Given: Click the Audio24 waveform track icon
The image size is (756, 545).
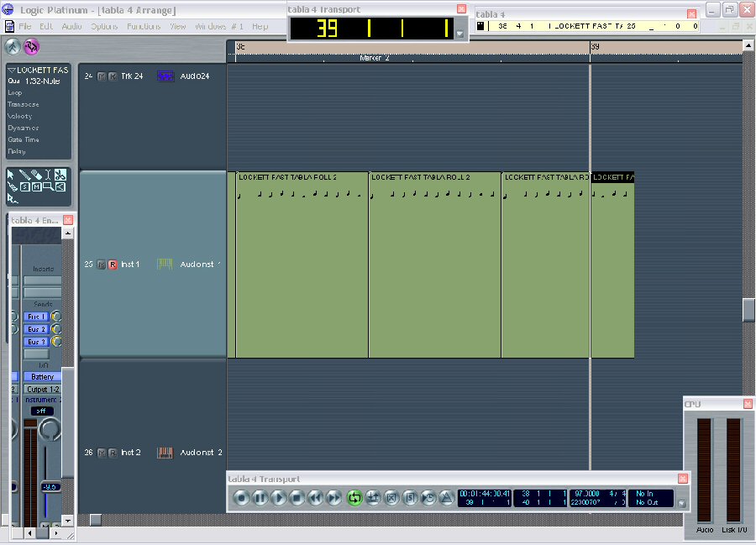Looking at the screenshot, I should pos(165,76).
